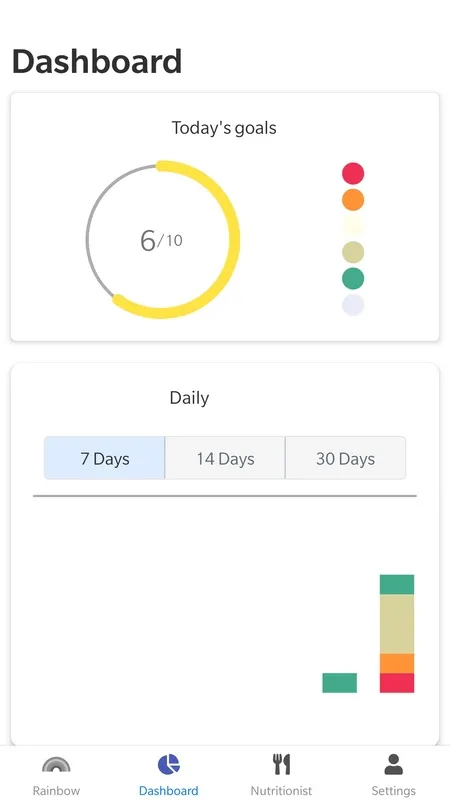450x800 pixels.
Task: Tap the lone short green bar
Action: pyautogui.click(x=340, y=683)
